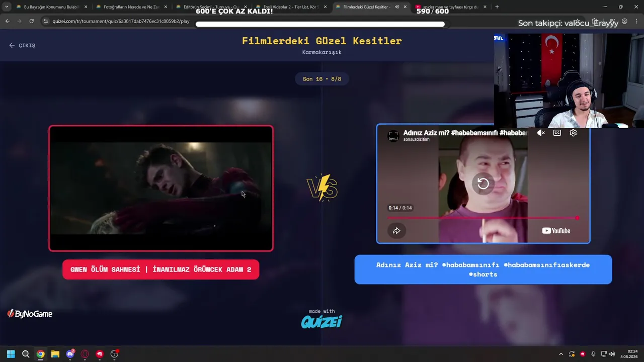This screenshot has width=644, height=362.
Task: Open a new browser tab
Action: click(497, 7)
